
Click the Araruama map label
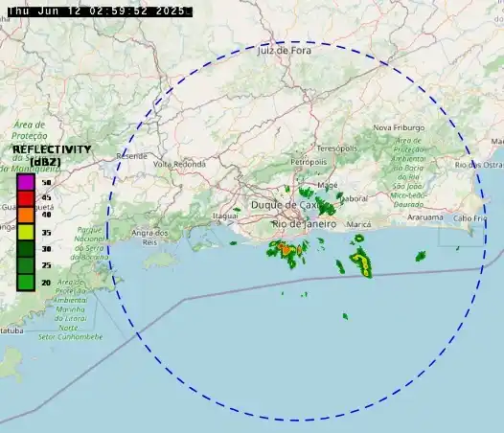pyautogui.click(x=425, y=217)
